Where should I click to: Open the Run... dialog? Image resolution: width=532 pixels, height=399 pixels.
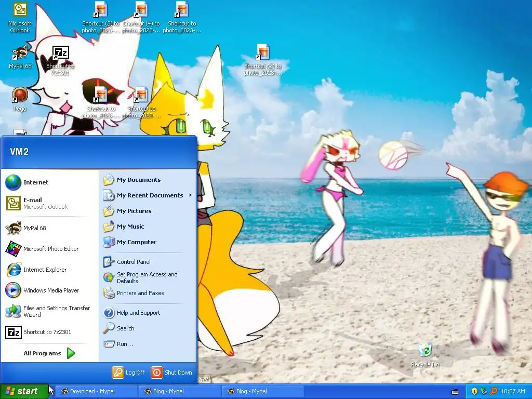click(148, 344)
